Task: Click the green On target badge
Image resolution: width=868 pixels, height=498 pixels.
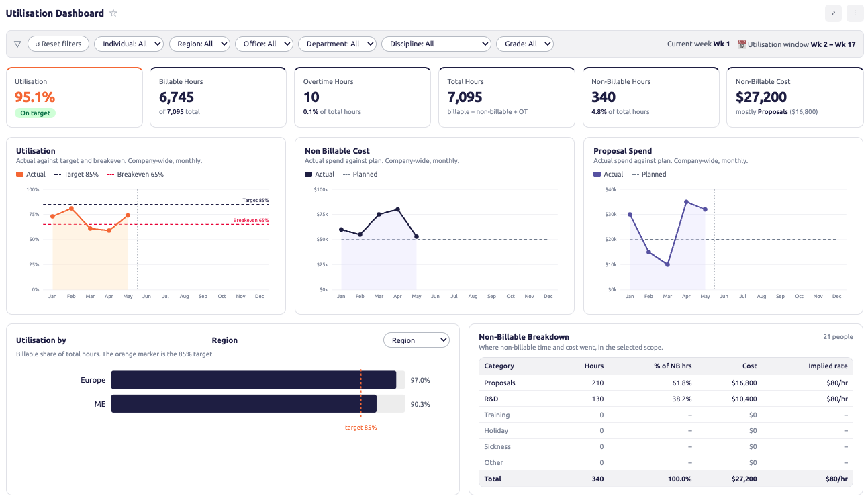Action: (35, 113)
